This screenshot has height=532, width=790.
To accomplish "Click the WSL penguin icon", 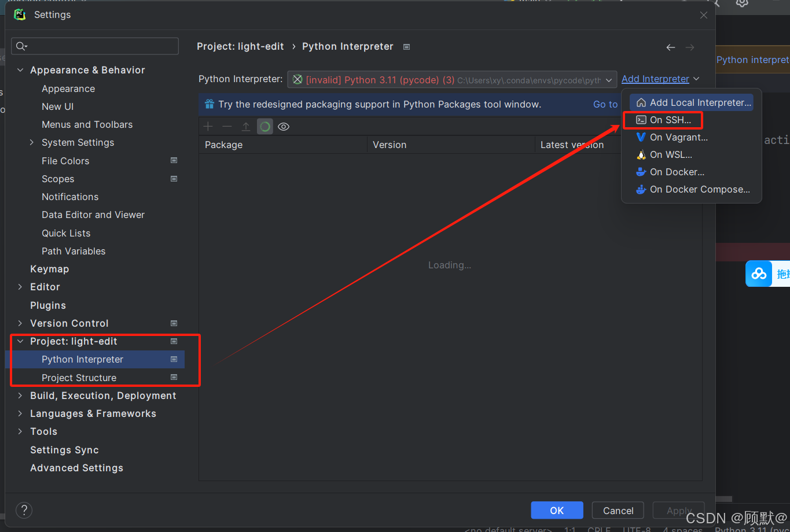I will pyautogui.click(x=641, y=154).
